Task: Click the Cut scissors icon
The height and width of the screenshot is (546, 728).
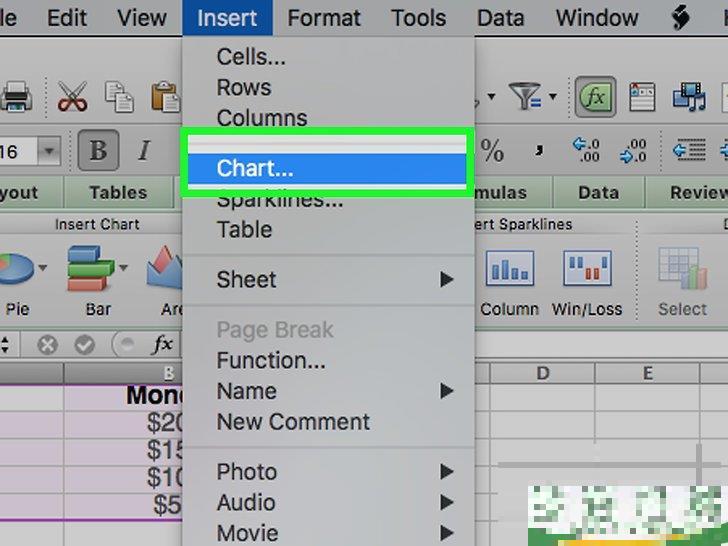Action: coord(72,98)
